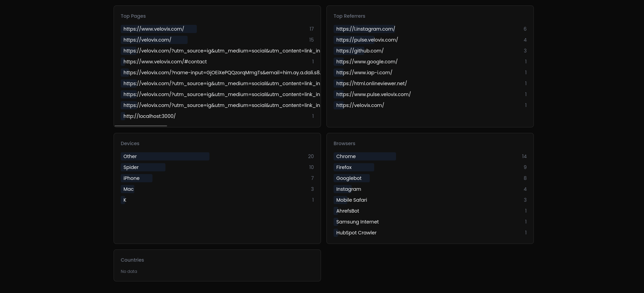644x293 pixels.
Task: Select the https://l.instagram.com/ referrer
Action: point(430,29)
